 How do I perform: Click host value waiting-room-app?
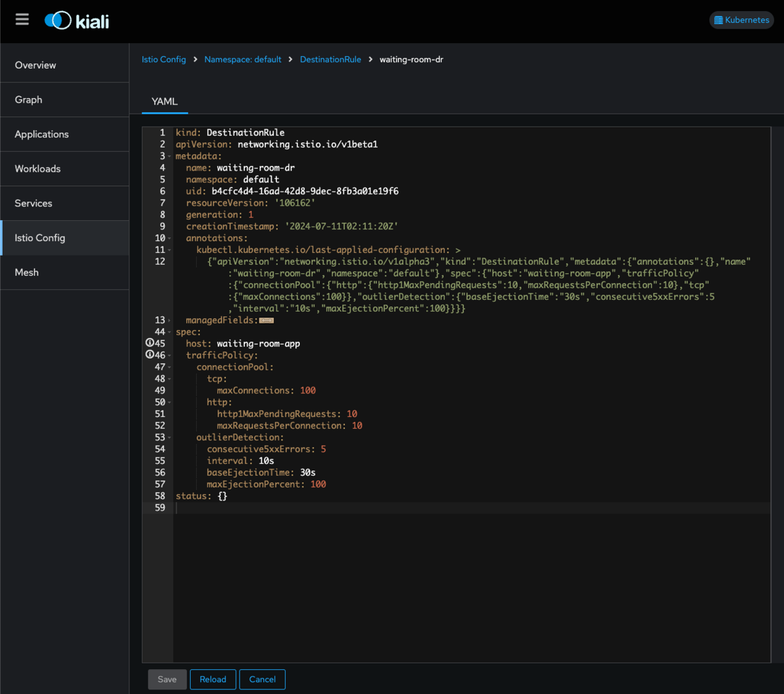coord(258,344)
